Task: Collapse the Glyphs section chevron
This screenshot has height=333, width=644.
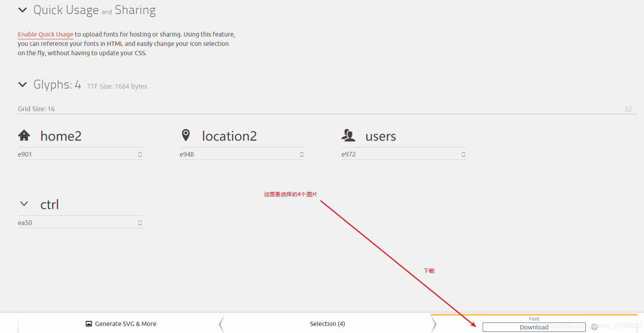Action: pyautogui.click(x=23, y=84)
